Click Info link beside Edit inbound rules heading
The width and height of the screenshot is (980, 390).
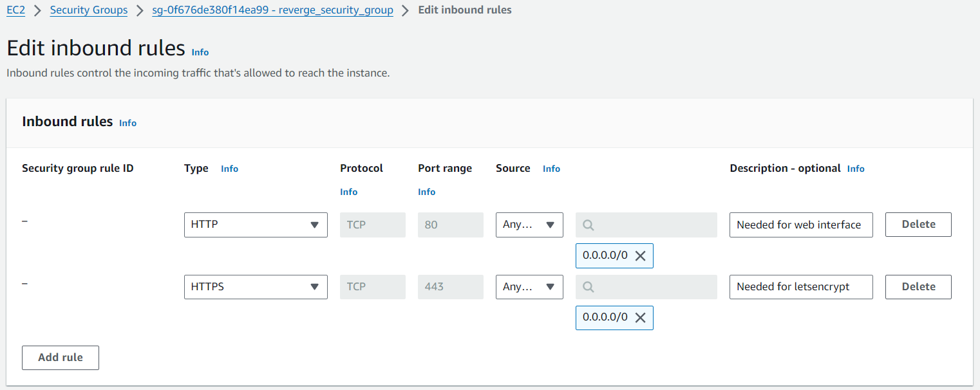click(x=200, y=52)
